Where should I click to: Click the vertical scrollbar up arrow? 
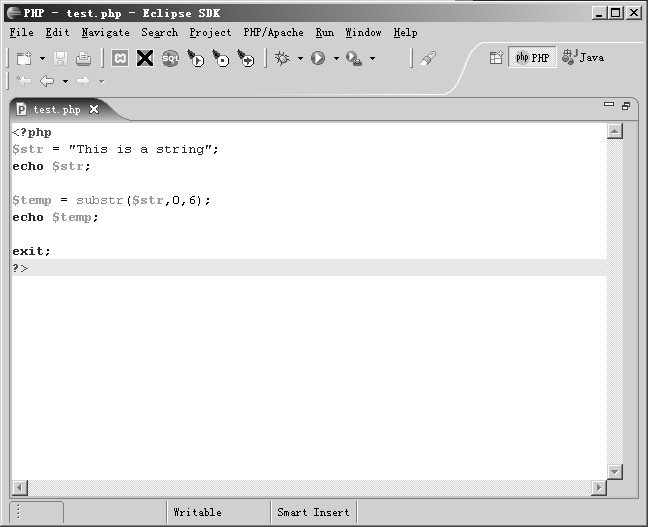[615, 131]
